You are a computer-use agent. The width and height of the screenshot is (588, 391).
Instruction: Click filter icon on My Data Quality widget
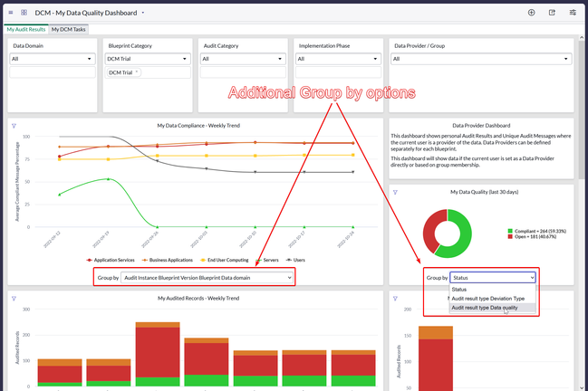(x=395, y=192)
